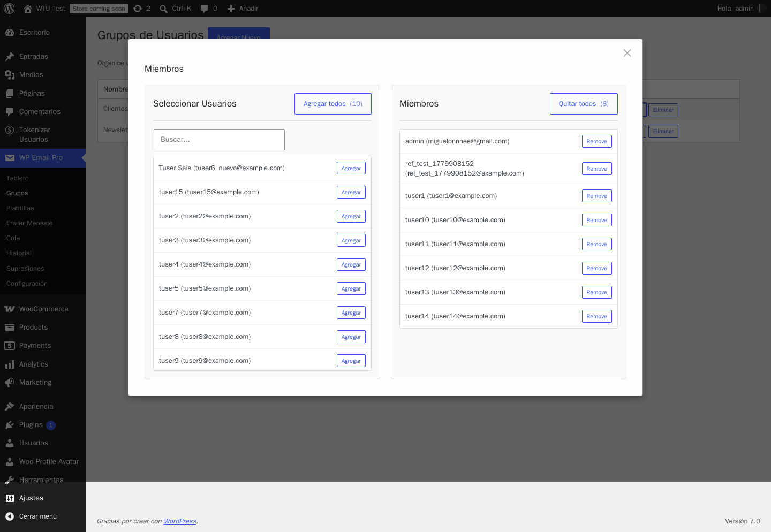Click the WordPress logo icon
771x532 pixels.
pos(9,9)
